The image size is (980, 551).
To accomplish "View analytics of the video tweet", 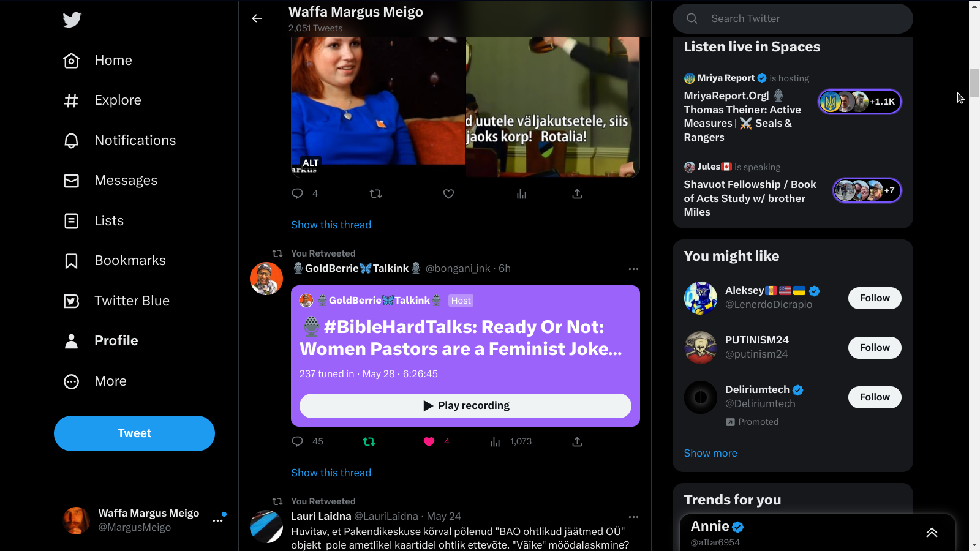I will 521,193.
